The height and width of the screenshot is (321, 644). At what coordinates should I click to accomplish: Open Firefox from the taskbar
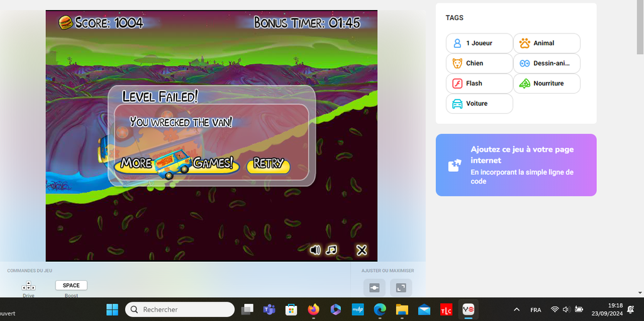coord(313,310)
